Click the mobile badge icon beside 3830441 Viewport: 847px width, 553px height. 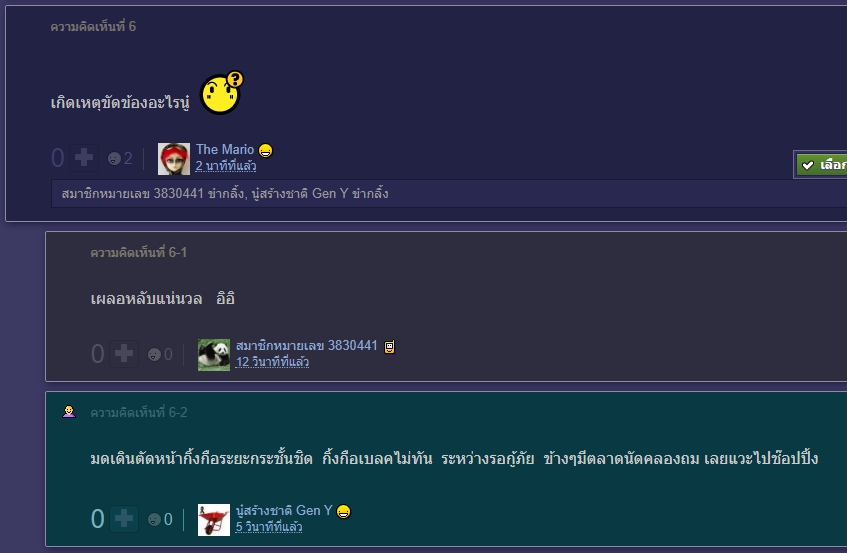(x=389, y=347)
